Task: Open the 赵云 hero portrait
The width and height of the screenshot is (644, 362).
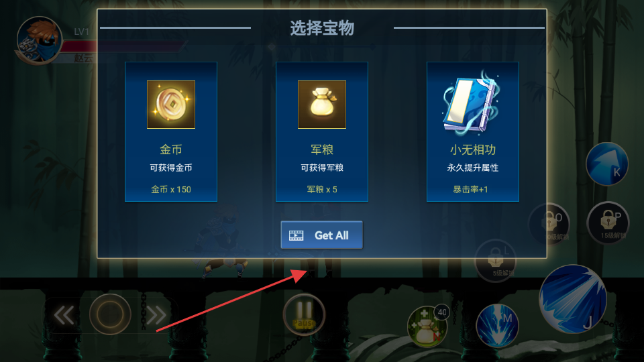Action: pyautogui.click(x=40, y=40)
